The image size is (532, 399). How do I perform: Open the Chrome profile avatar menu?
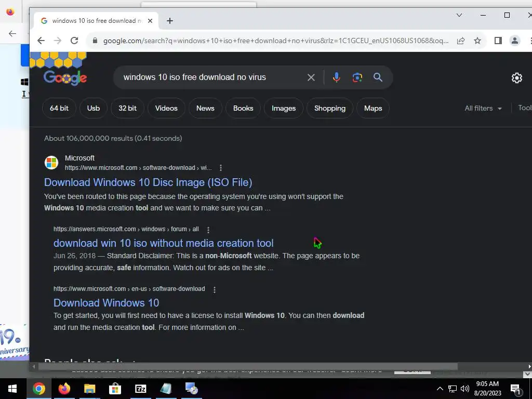coord(515,41)
